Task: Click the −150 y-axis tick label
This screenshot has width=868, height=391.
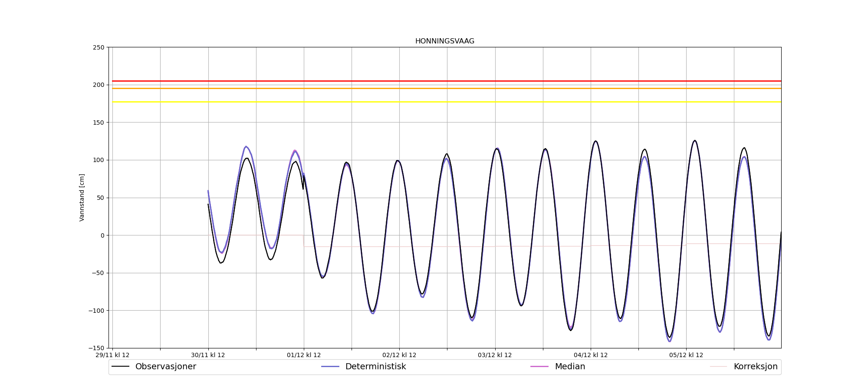Action: (x=96, y=348)
